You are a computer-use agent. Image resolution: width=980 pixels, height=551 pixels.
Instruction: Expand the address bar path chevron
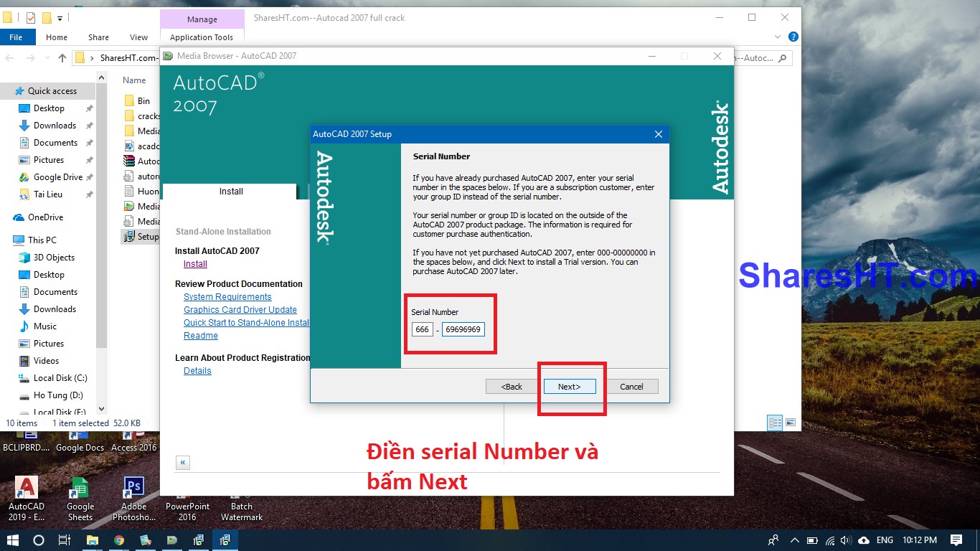[x=93, y=58]
